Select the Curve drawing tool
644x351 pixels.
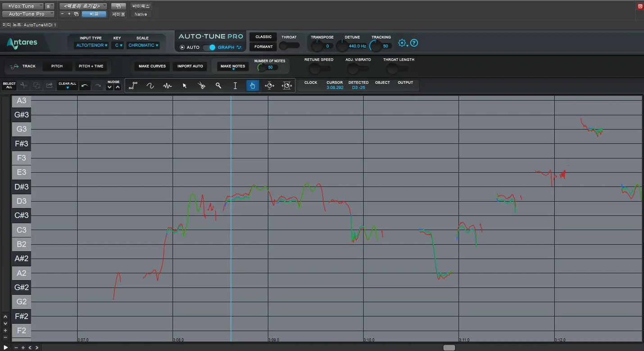click(x=150, y=86)
